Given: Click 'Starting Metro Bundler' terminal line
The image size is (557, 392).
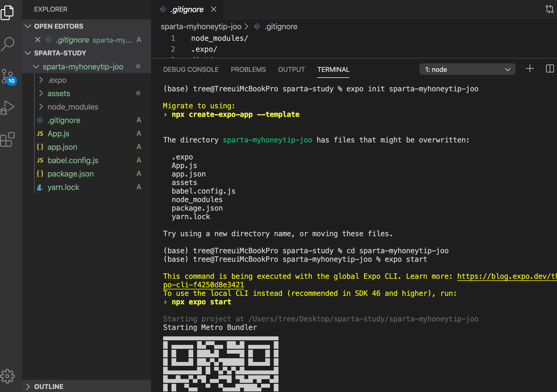Looking at the screenshot, I should [210, 327].
